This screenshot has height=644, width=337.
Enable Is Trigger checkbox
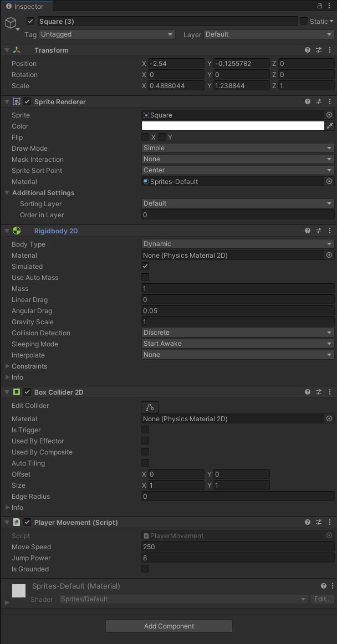pyautogui.click(x=145, y=430)
